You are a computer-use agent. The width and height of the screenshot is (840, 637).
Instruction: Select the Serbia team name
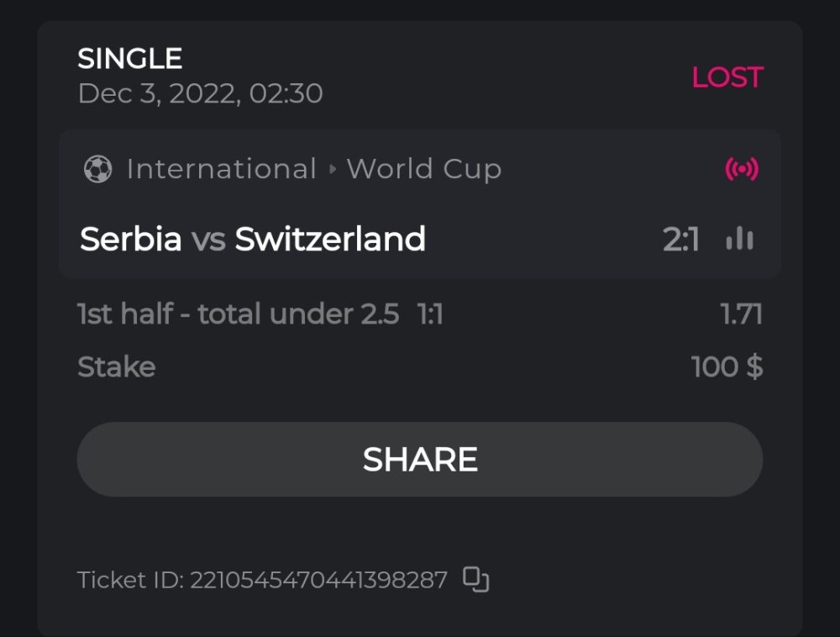[x=131, y=240]
